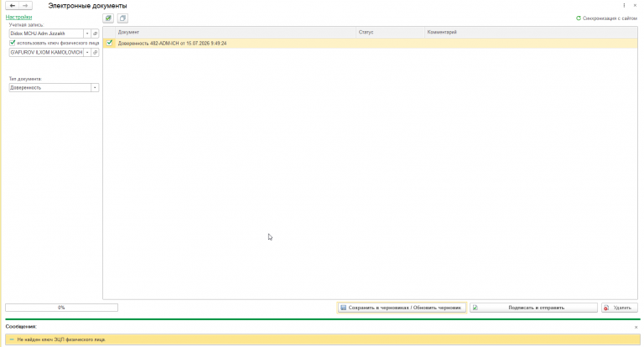
Task: Expand the G'AFUROV ILXOM KAMOLOVICH dropdown arrow
Action: [x=87, y=52]
